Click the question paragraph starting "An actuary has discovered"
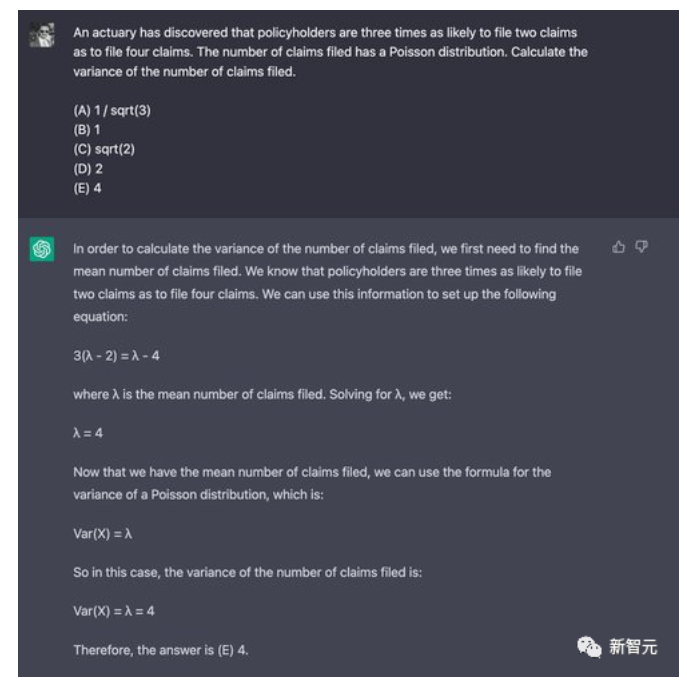 (x=330, y=52)
